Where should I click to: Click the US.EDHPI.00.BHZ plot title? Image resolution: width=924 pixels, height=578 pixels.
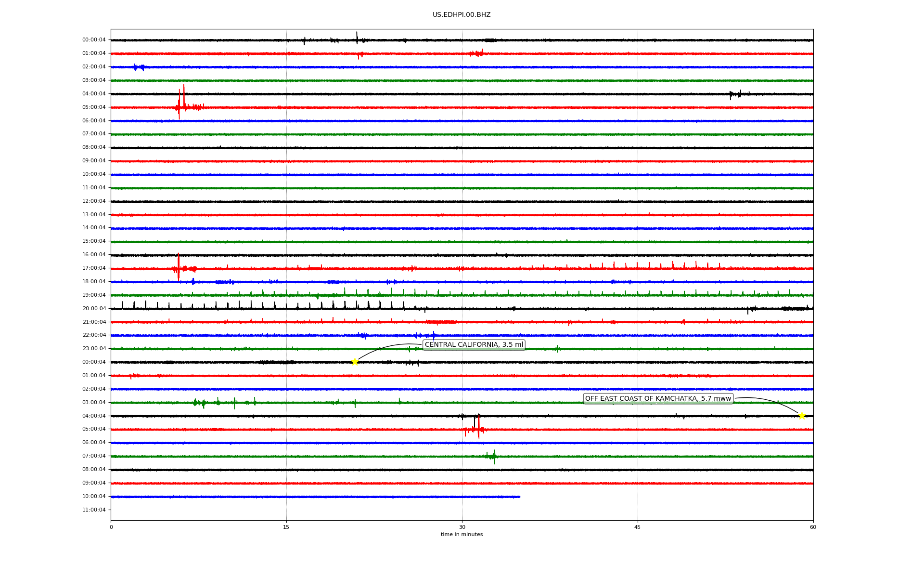click(462, 15)
